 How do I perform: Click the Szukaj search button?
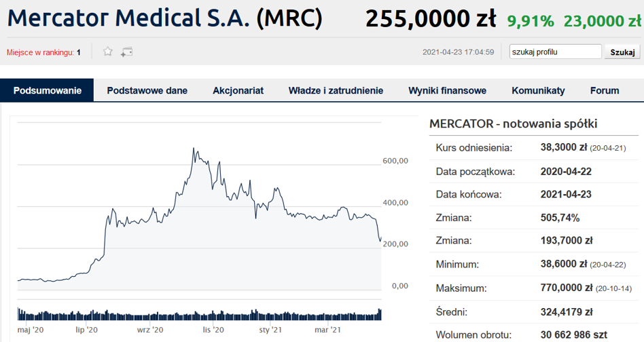622,52
